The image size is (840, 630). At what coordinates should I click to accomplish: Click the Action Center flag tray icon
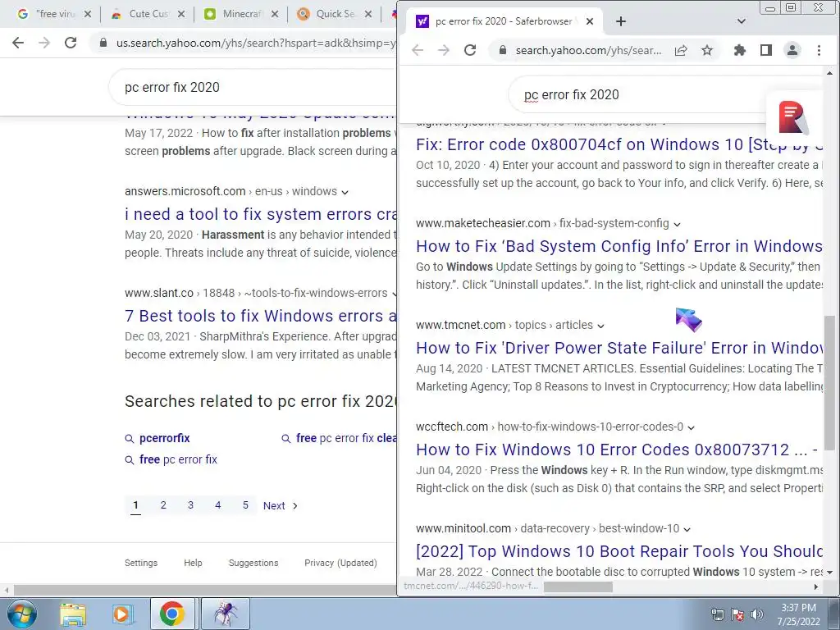tap(737, 614)
